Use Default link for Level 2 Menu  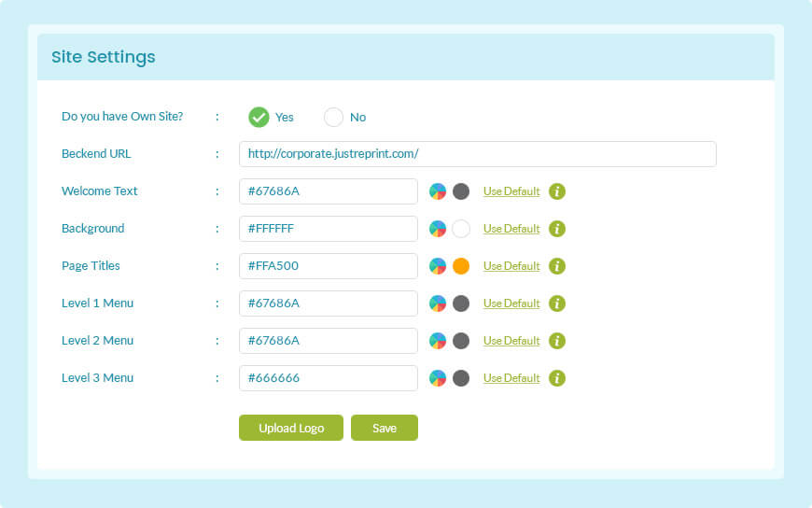[511, 341]
